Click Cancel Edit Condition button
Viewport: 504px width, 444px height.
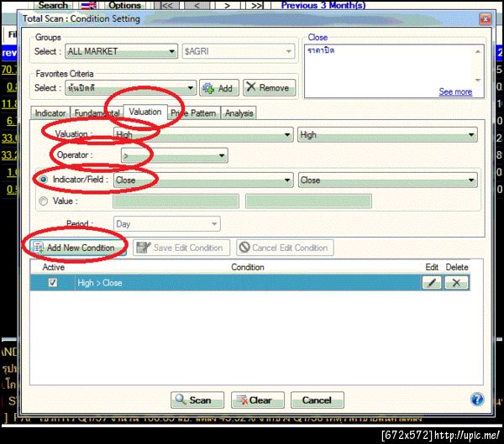click(x=285, y=248)
